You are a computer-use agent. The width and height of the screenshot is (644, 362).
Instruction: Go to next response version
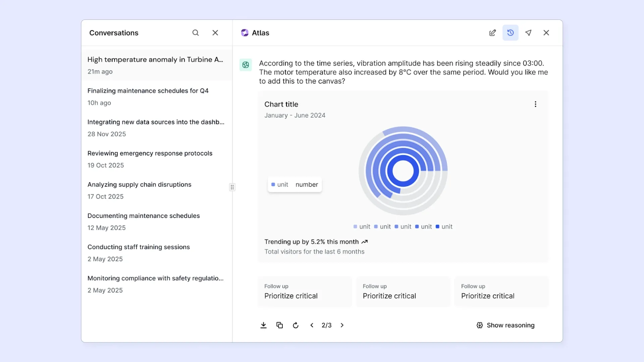(x=342, y=325)
